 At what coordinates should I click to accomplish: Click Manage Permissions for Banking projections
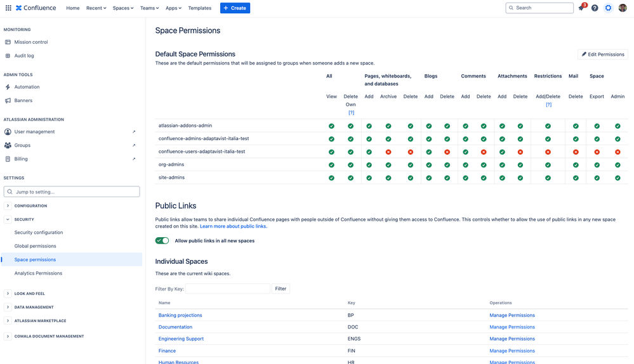(512, 316)
